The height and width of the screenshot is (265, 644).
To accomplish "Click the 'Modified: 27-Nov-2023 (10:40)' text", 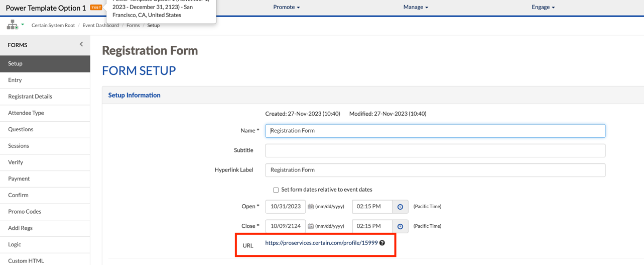I will pyautogui.click(x=388, y=114).
